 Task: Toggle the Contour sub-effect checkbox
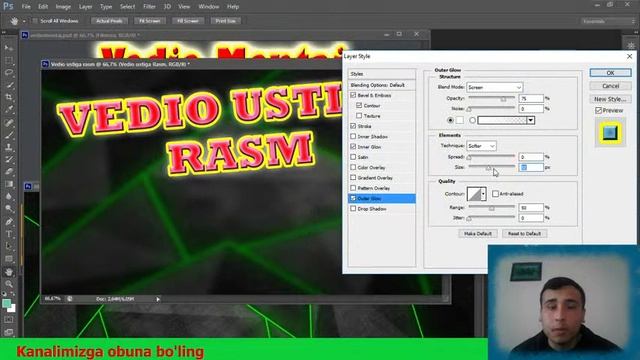(x=359, y=105)
